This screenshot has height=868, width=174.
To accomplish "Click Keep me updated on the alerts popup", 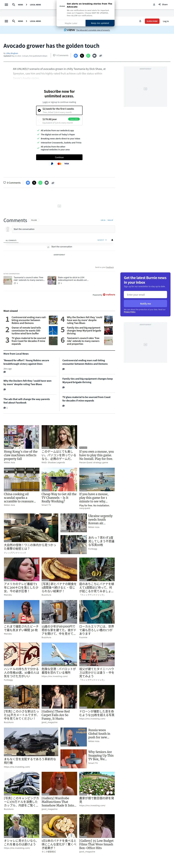I will point(100,23).
